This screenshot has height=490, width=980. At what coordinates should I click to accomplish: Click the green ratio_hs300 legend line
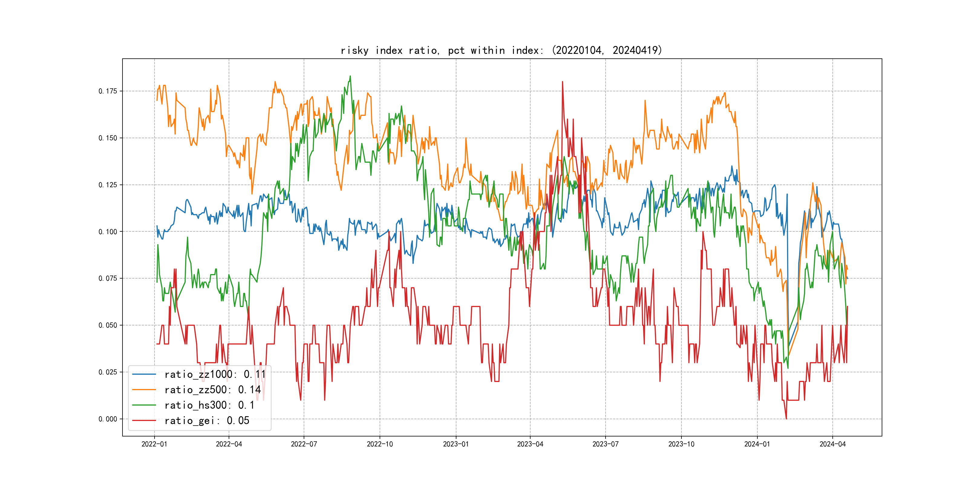pyautogui.click(x=144, y=405)
